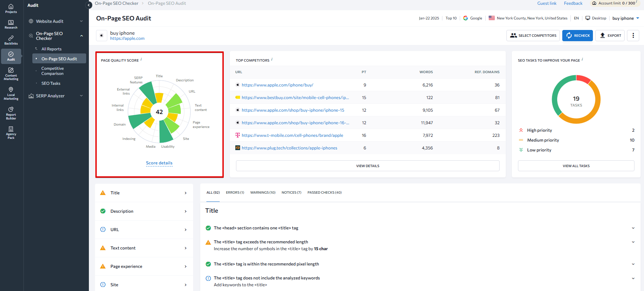Viewport: 644px width, 291px height.
Task: Switch to the NOTICES (7) tab
Action: [x=292, y=193]
